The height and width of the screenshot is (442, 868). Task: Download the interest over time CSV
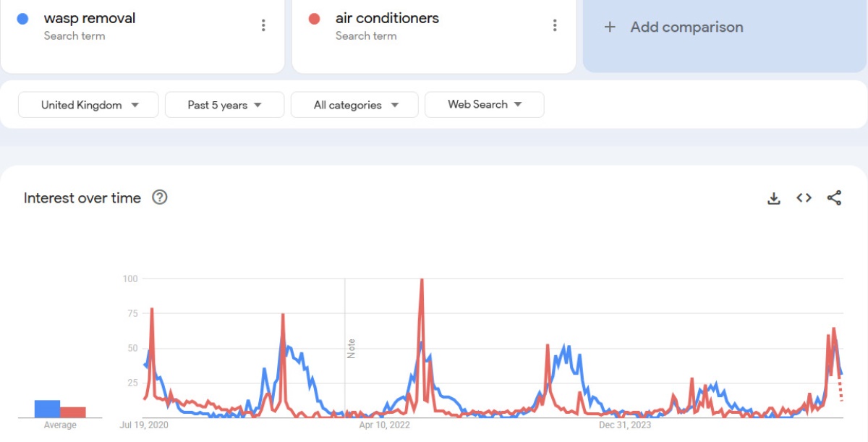(x=774, y=198)
